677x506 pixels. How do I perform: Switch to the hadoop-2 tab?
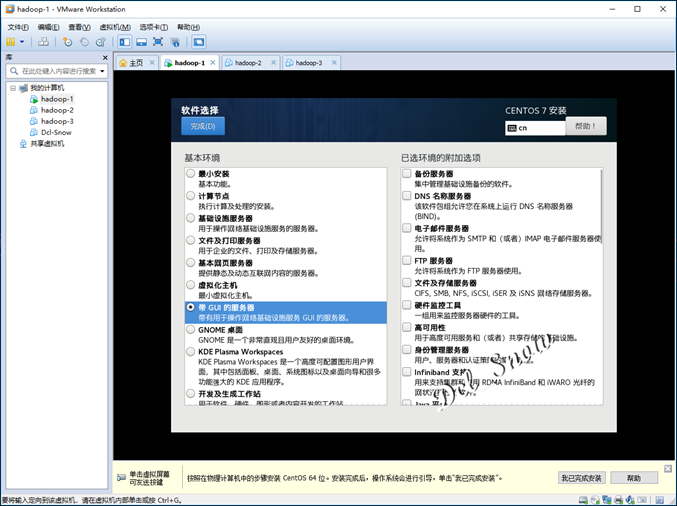(248, 63)
